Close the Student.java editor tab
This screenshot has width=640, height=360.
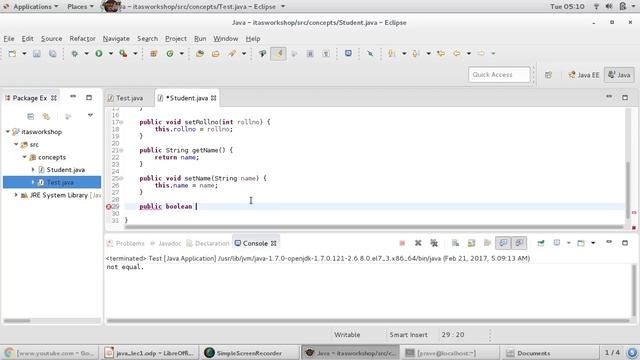pyautogui.click(x=213, y=98)
